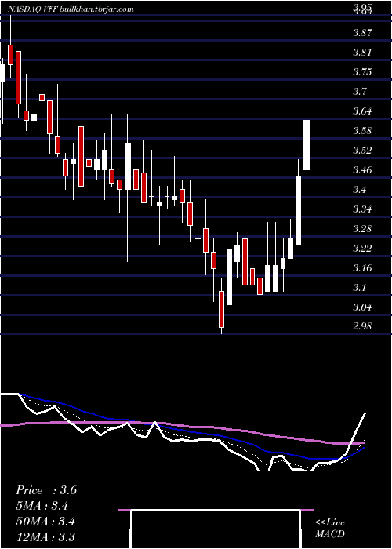
Task: Click the 3.81 price axis label
Action: coord(362,53)
